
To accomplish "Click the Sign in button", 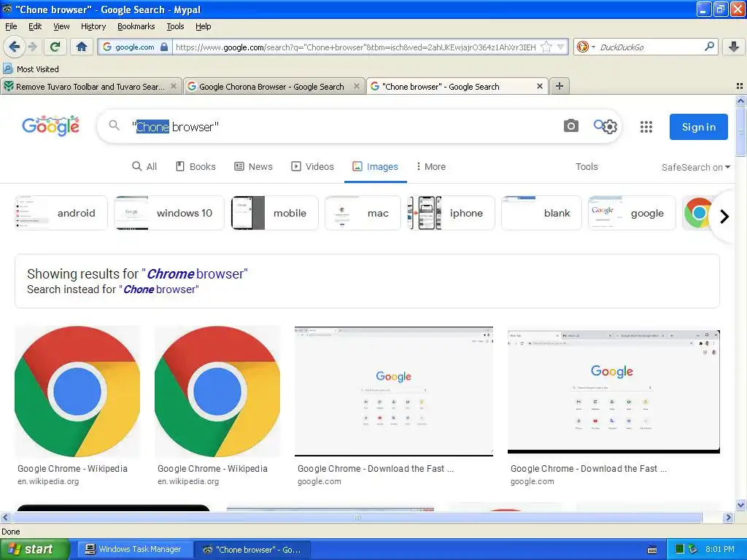I will click(x=698, y=127).
